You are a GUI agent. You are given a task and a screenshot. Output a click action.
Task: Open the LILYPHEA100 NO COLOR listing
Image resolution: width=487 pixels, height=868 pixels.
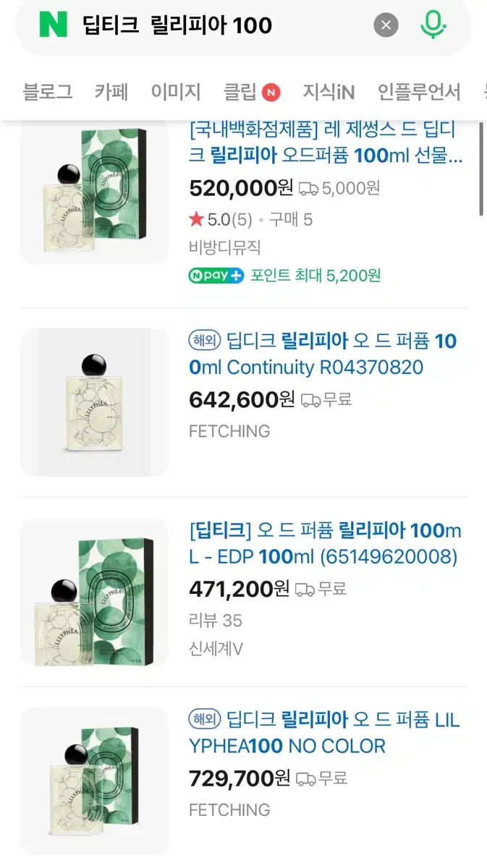coord(324,733)
